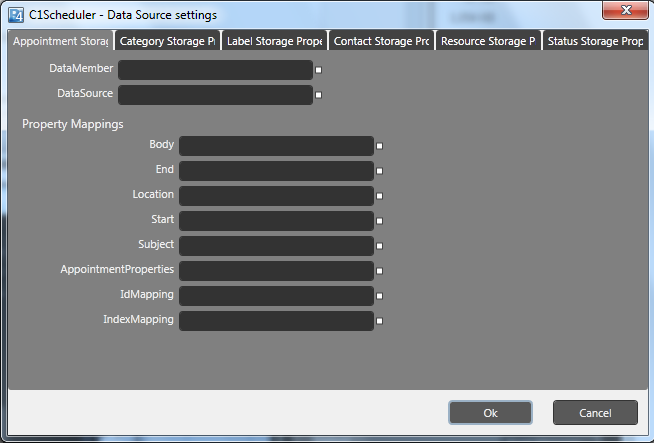This screenshot has height=443, width=654.
Task: Click the marker right of Subject field
Action: (x=380, y=246)
